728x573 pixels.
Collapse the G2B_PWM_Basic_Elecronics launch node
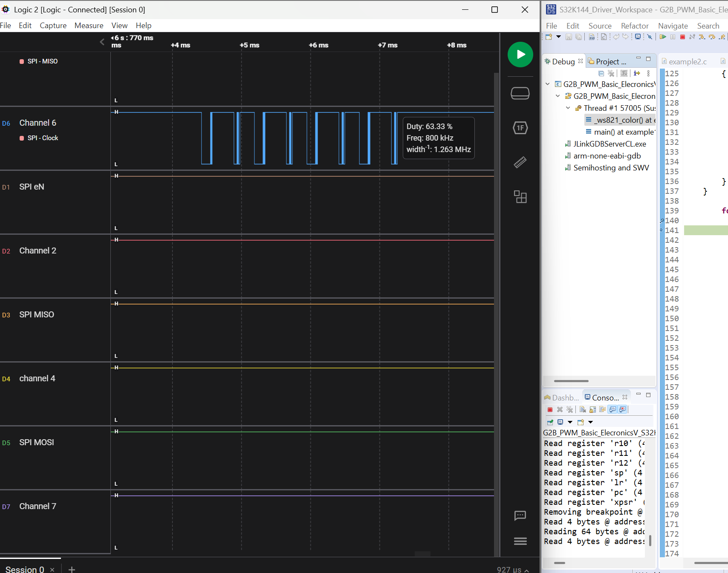pos(548,84)
